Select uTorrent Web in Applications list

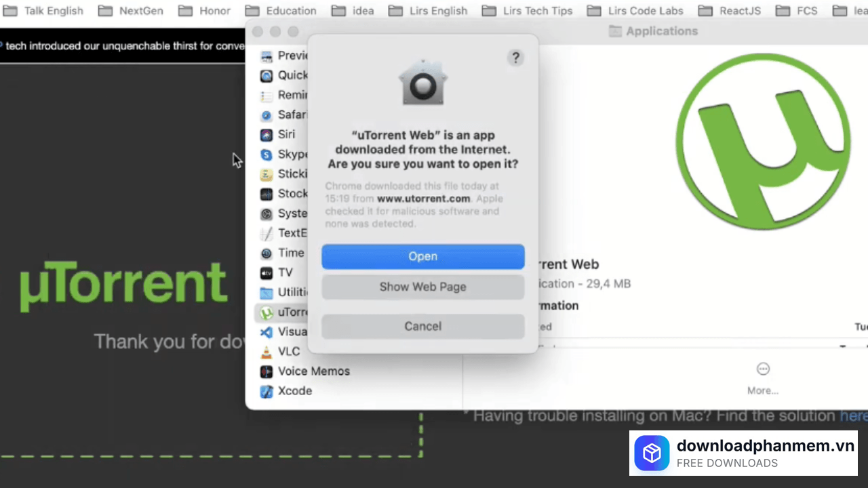[285, 312]
